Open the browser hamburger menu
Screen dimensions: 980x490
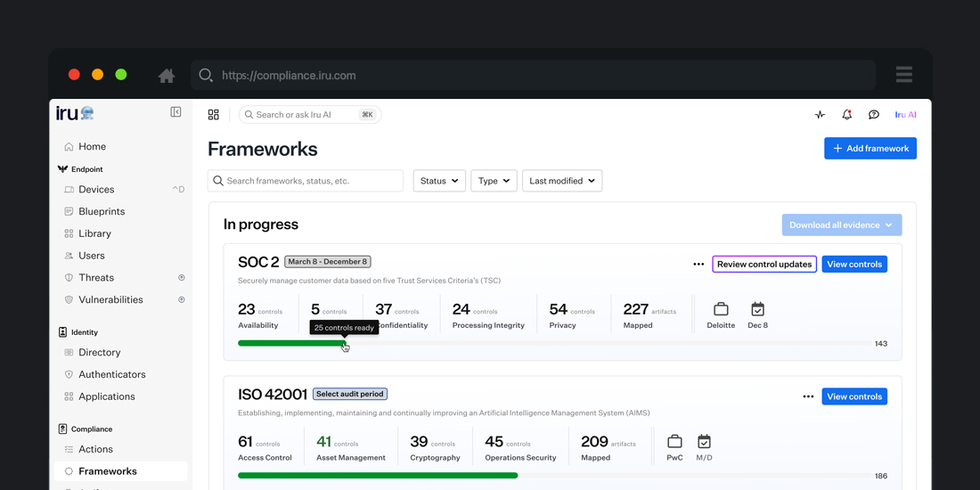[903, 74]
